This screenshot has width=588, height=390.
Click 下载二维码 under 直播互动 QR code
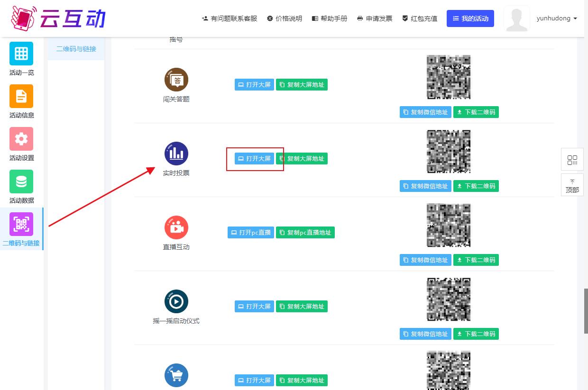pyautogui.click(x=476, y=260)
